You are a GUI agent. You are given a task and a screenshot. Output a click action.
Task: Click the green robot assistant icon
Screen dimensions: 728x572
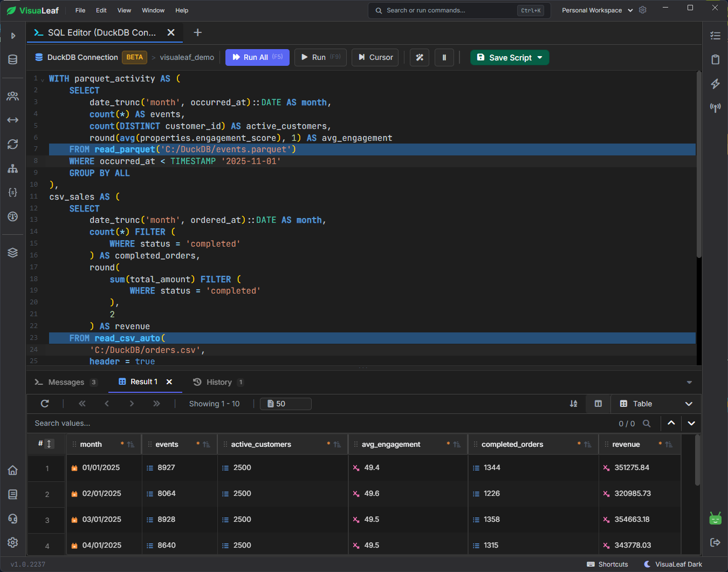716,519
